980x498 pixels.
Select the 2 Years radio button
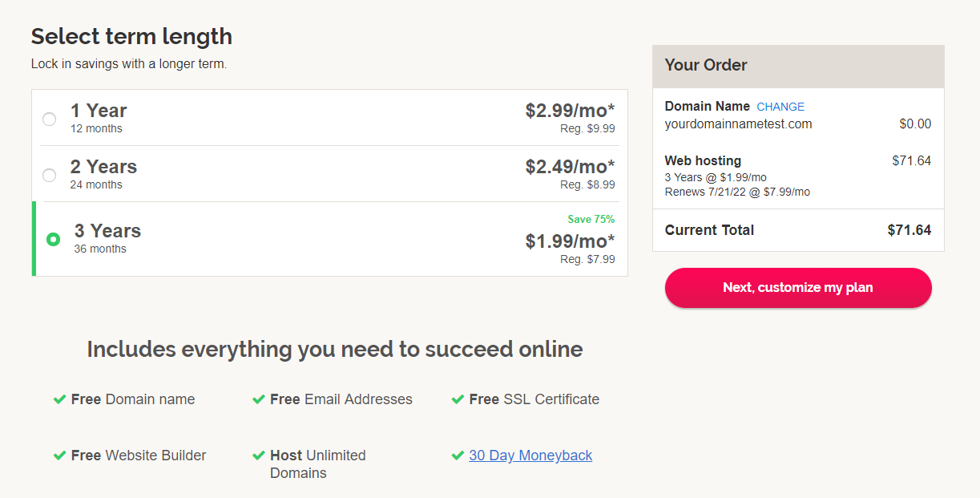click(x=50, y=175)
